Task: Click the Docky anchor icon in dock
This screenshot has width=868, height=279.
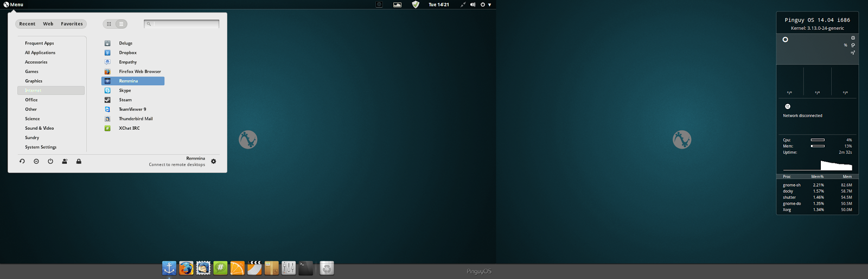Action: [169, 268]
